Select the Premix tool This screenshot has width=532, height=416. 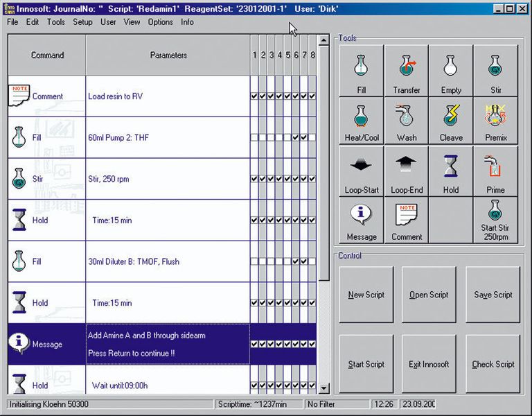pyautogui.click(x=496, y=121)
